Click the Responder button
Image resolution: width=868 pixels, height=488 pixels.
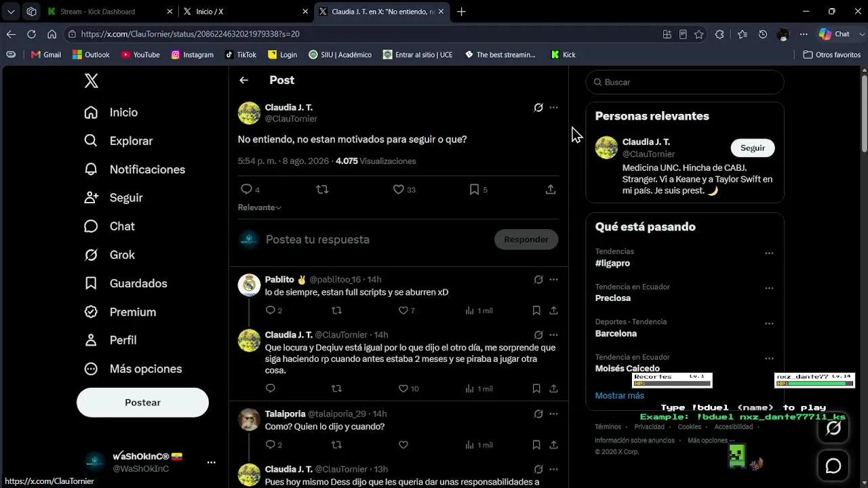click(x=526, y=239)
